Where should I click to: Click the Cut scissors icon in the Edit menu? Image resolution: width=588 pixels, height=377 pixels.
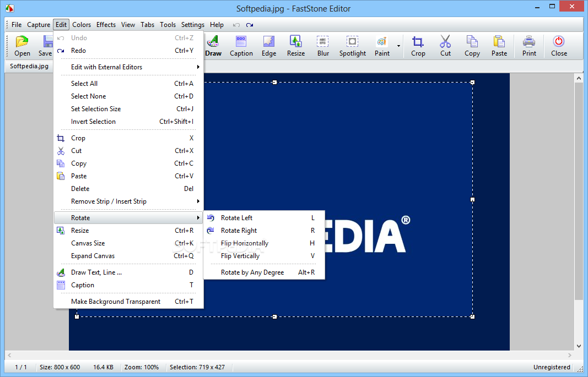(61, 151)
